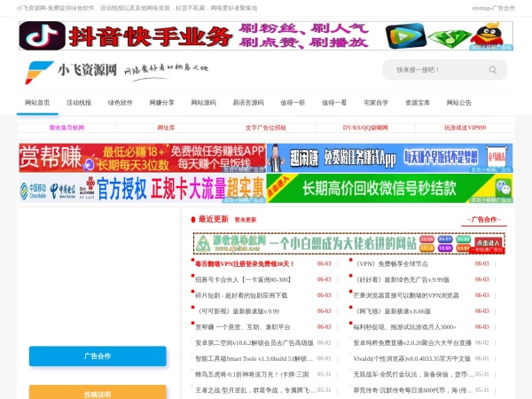This screenshot has width=532, height=399.
Task: Open the 资源宝库 nav tab
Action: pos(418,103)
